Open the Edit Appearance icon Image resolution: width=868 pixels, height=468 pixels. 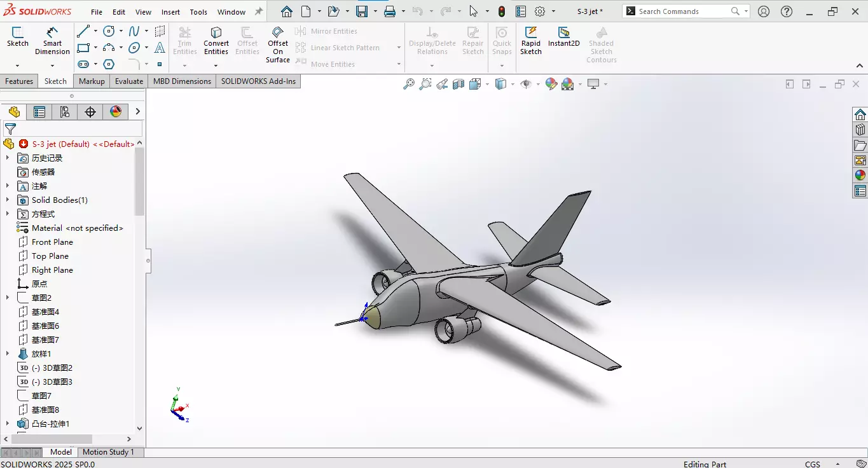(x=551, y=84)
